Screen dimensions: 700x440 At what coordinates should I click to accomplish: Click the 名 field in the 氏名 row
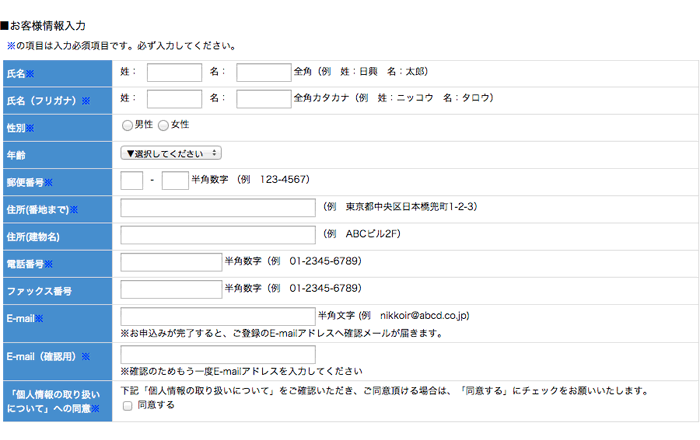264,72
